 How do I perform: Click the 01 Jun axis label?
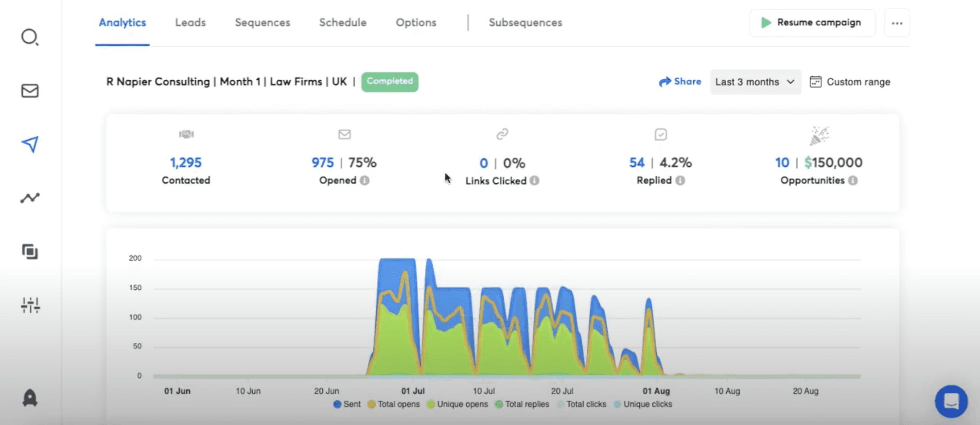pyautogui.click(x=177, y=391)
